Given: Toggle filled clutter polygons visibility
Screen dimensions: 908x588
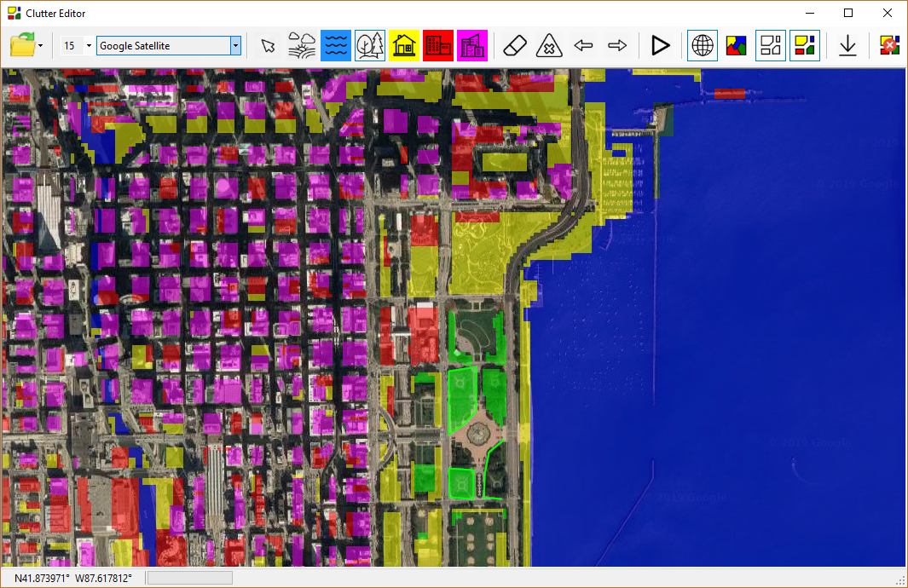Looking at the screenshot, I should point(805,45).
